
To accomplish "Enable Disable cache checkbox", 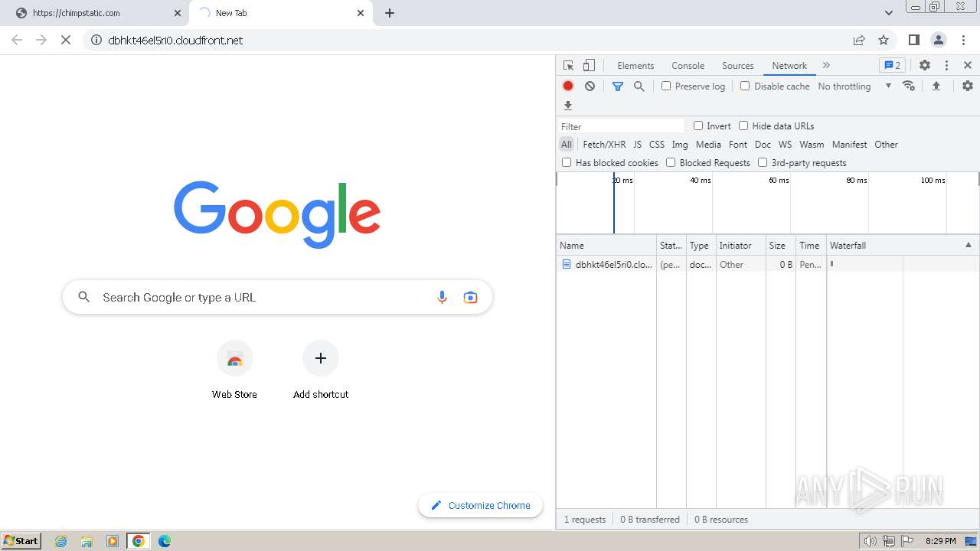I will [745, 86].
